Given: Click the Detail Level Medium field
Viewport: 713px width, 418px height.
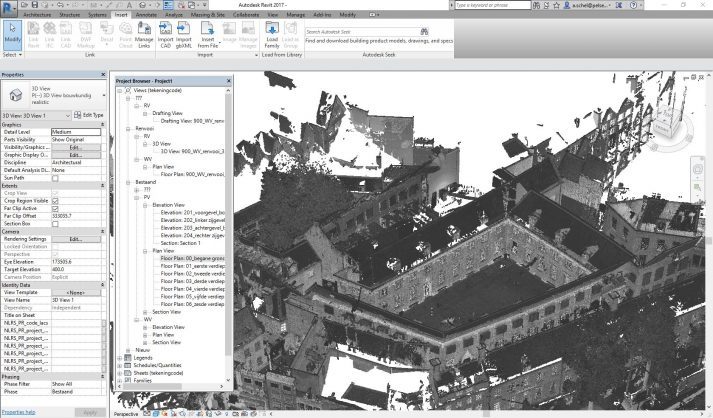Looking at the screenshot, I should tap(76, 132).
